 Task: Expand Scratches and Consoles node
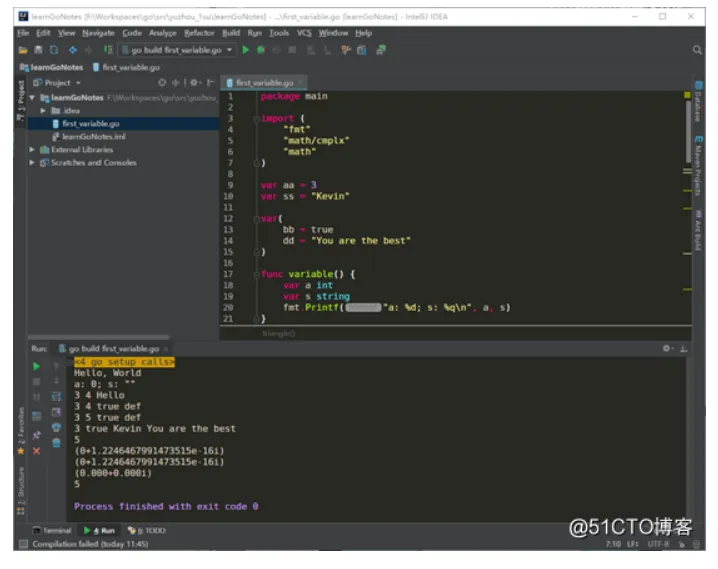[32, 163]
